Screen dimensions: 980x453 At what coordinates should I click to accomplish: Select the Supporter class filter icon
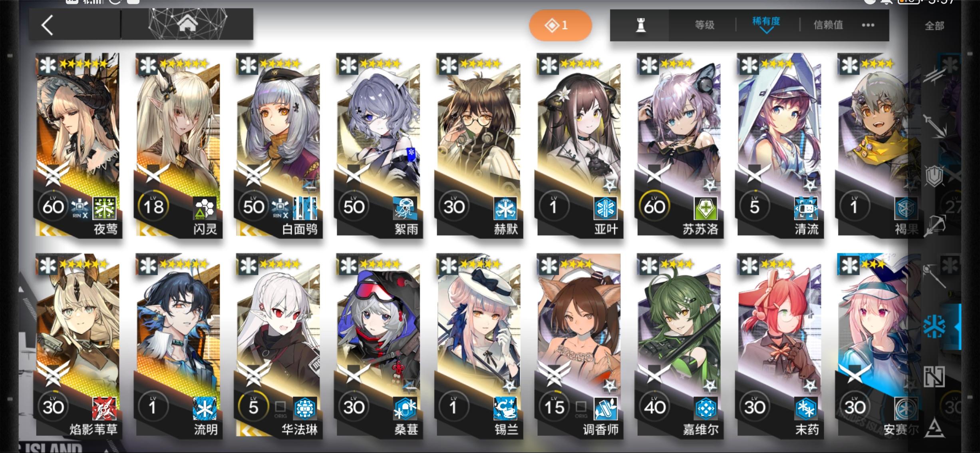(934, 376)
